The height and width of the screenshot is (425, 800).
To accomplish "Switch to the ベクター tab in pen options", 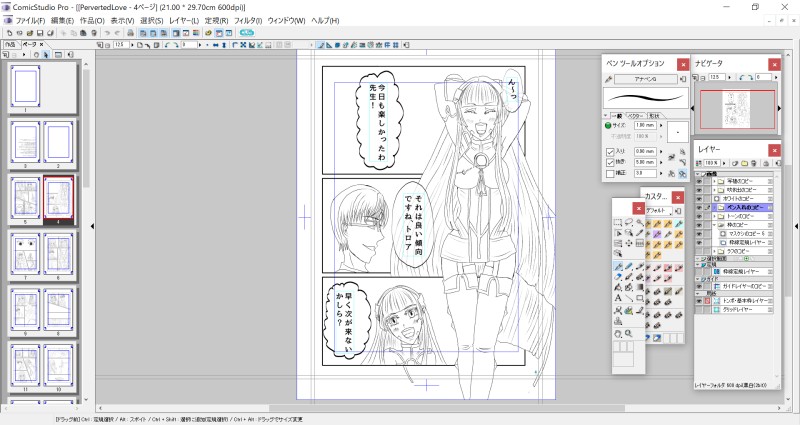I will click(x=636, y=116).
